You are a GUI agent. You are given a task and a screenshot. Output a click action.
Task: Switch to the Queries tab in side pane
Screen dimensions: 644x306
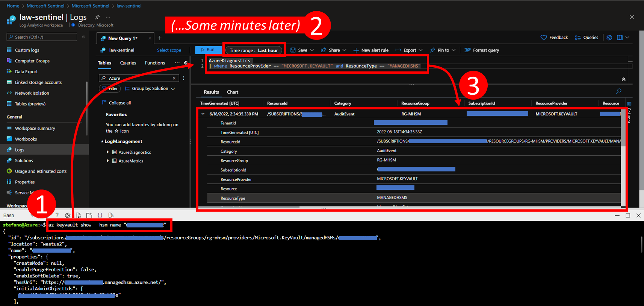point(128,63)
